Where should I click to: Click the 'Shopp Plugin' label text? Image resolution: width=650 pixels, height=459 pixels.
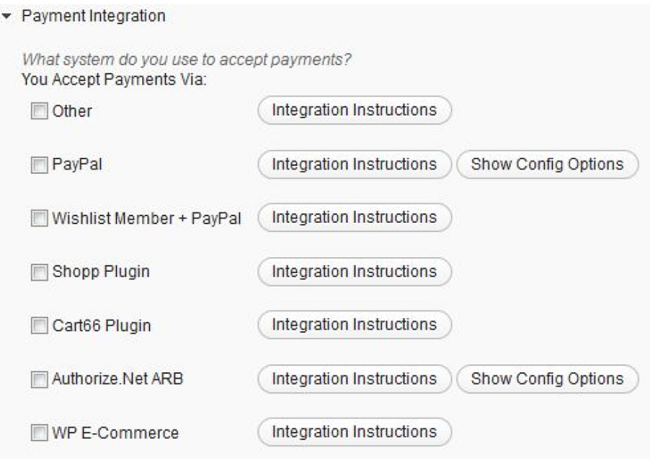[x=101, y=272]
